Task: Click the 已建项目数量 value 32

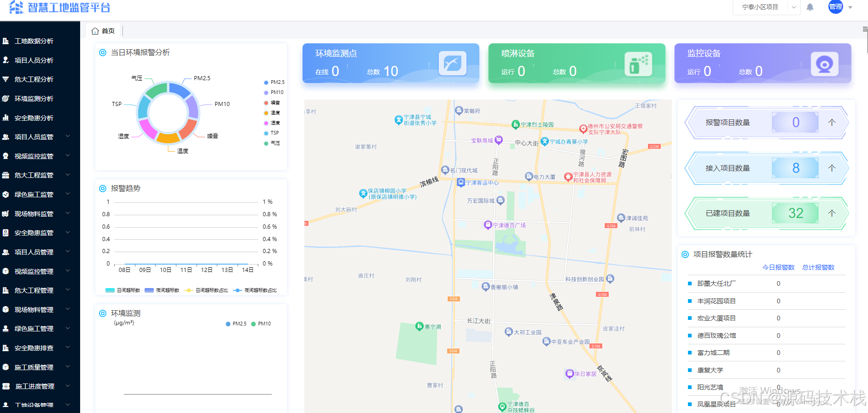Action: click(x=795, y=213)
